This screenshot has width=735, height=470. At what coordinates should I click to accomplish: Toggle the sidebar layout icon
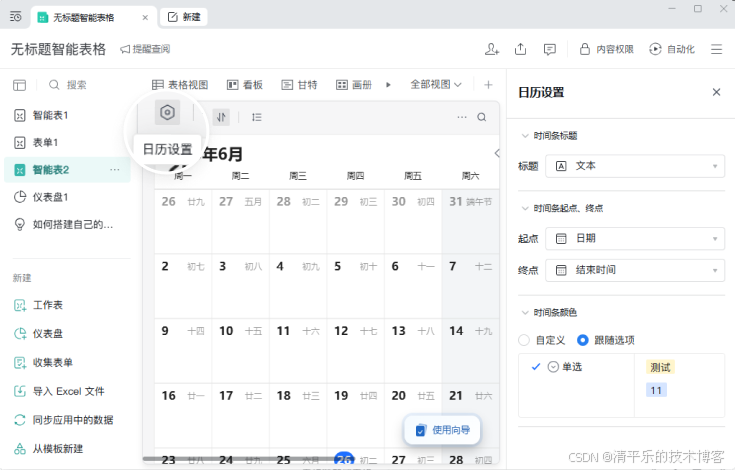click(x=20, y=85)
